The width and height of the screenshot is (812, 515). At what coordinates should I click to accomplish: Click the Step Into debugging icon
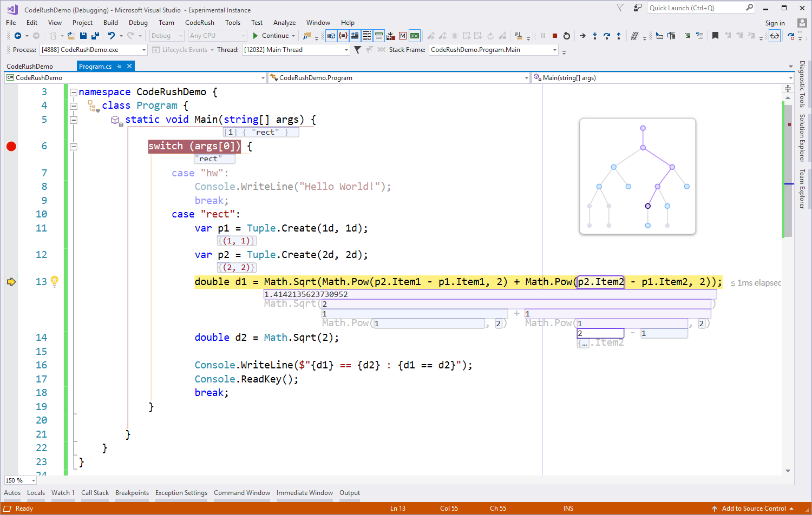[x=595, y=36]
